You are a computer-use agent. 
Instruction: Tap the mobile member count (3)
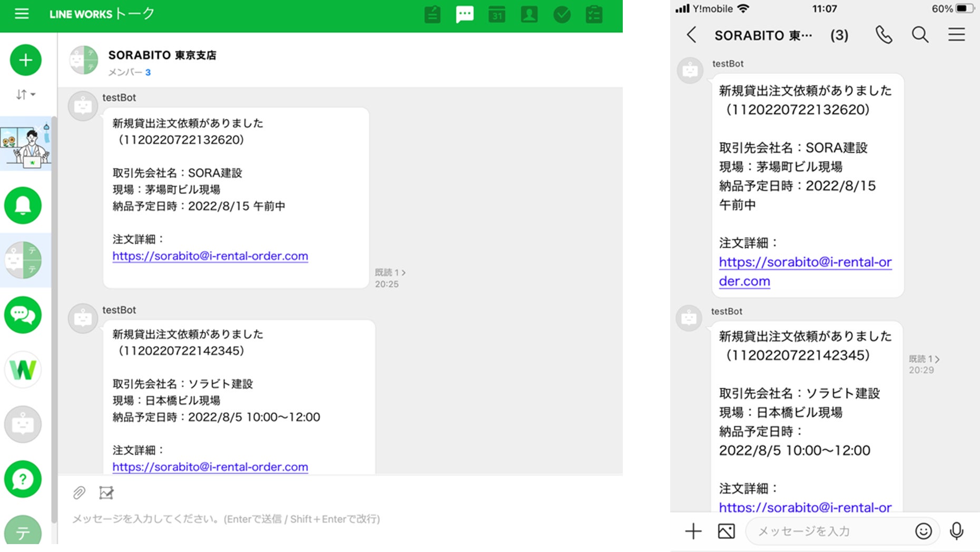tap(839, 35)
